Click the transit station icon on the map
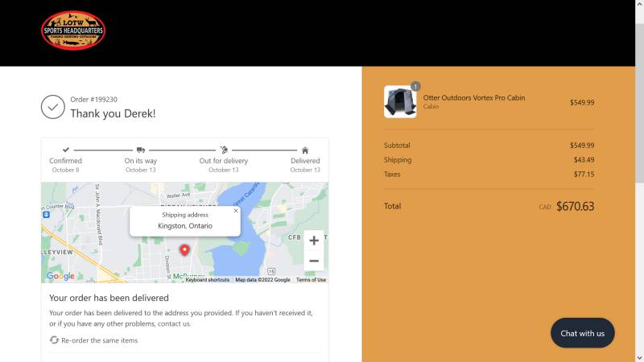Image resolution: width=644 pixels, height=362 pixels. (x=47, y=215)
